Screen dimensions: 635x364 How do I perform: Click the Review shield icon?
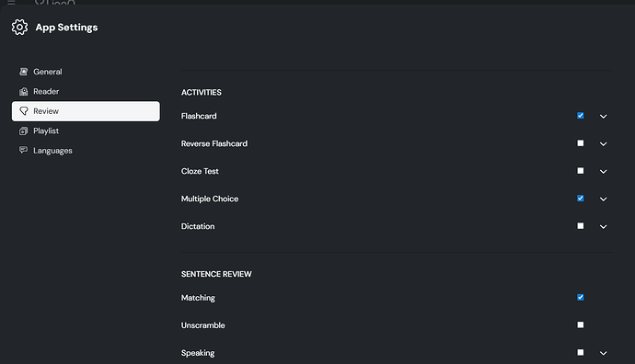point(24,111)
